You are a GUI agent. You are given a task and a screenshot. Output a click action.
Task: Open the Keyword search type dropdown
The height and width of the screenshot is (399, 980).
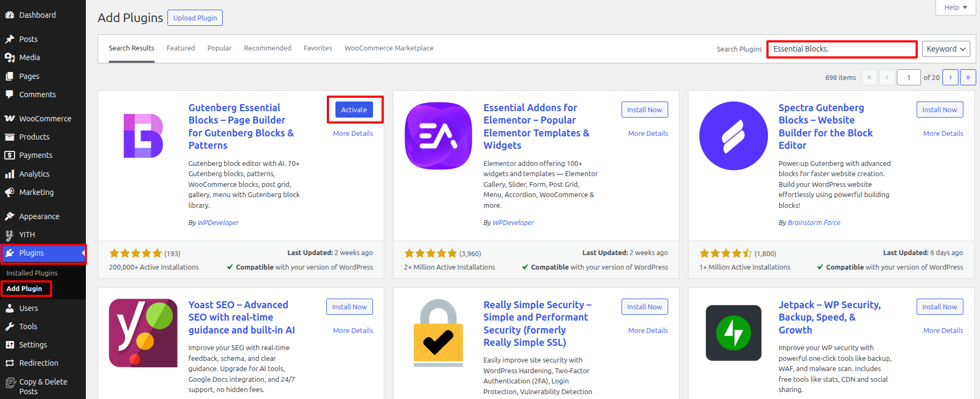946,49
